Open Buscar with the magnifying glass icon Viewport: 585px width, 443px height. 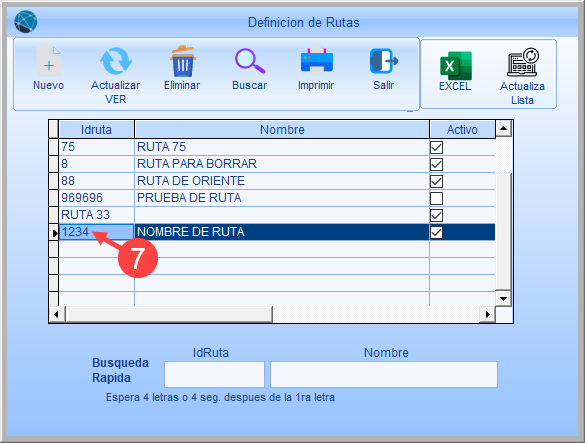250,61
